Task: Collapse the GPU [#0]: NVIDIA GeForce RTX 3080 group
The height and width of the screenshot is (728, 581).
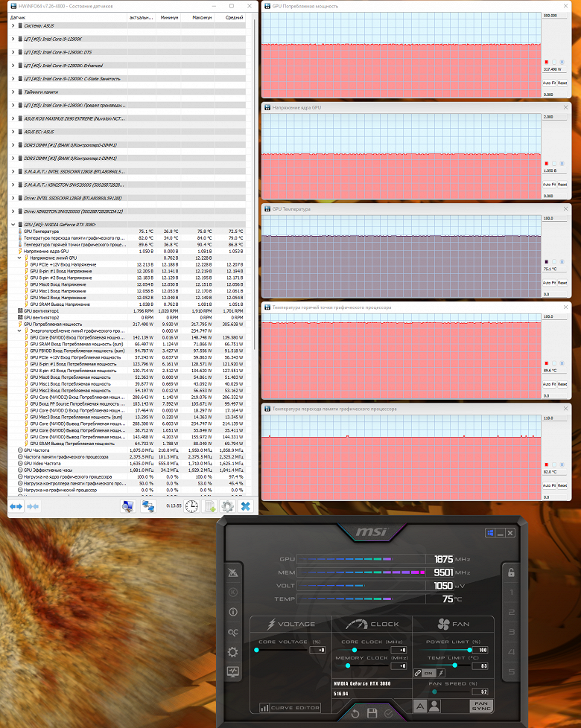Action: pyautogui.click(x=13, y=225)
